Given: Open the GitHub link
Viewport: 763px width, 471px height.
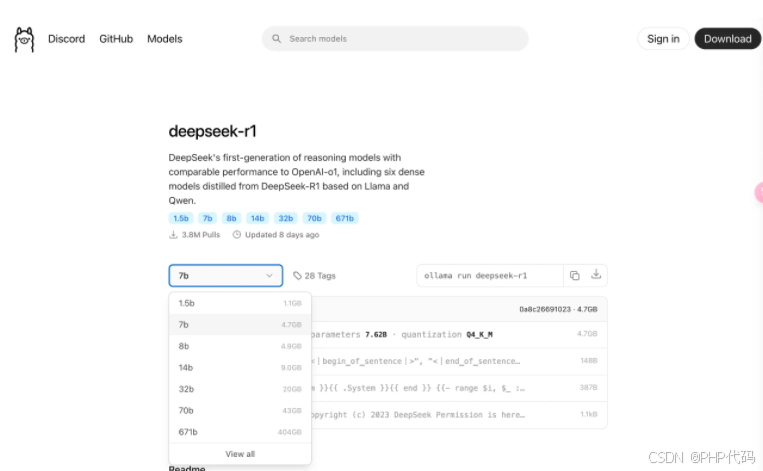Looking at the screenshot, I should tap(116, 39).
